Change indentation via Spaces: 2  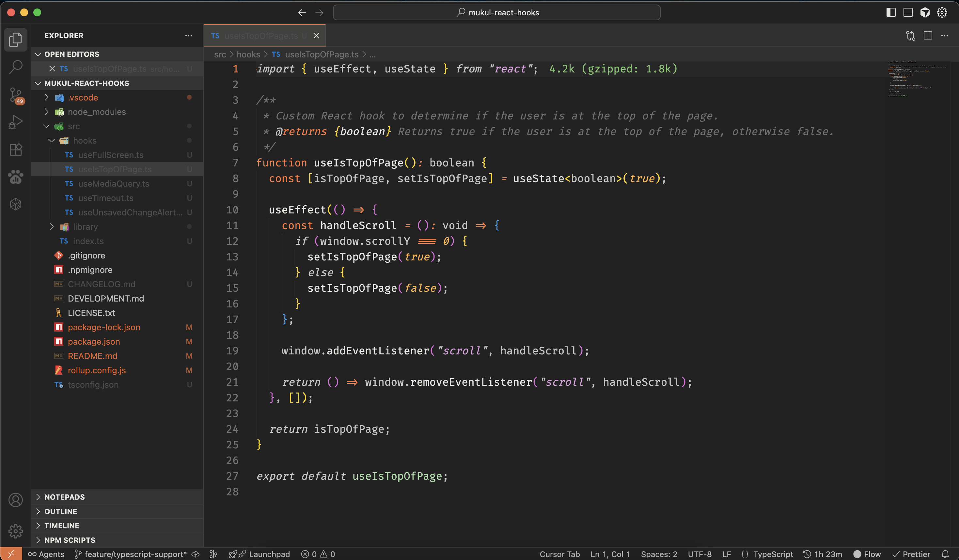(x=659, y=554)
